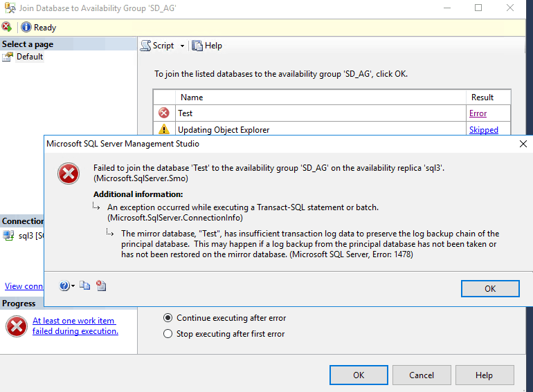Click the Help button at the bottom
The image size is (533, 392).
485,375
